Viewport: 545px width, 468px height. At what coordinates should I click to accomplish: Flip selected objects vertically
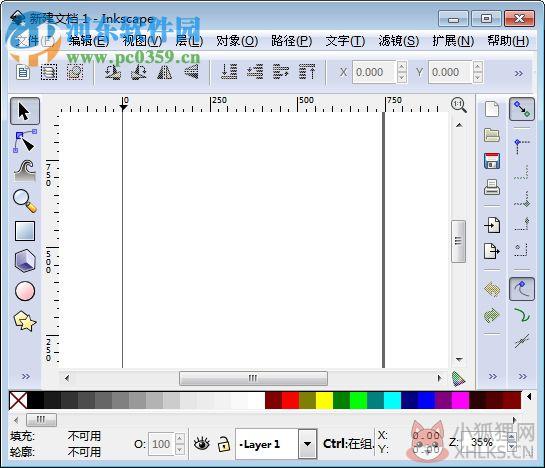coord(191,72)
